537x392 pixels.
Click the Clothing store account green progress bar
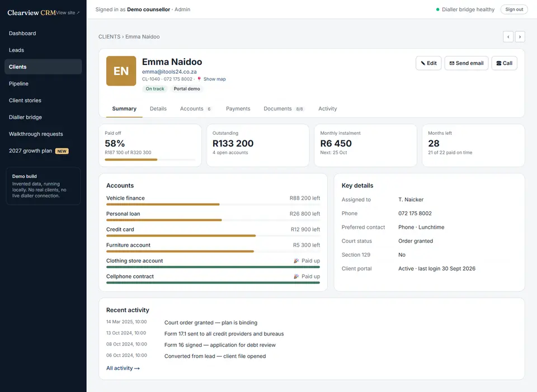213,267
